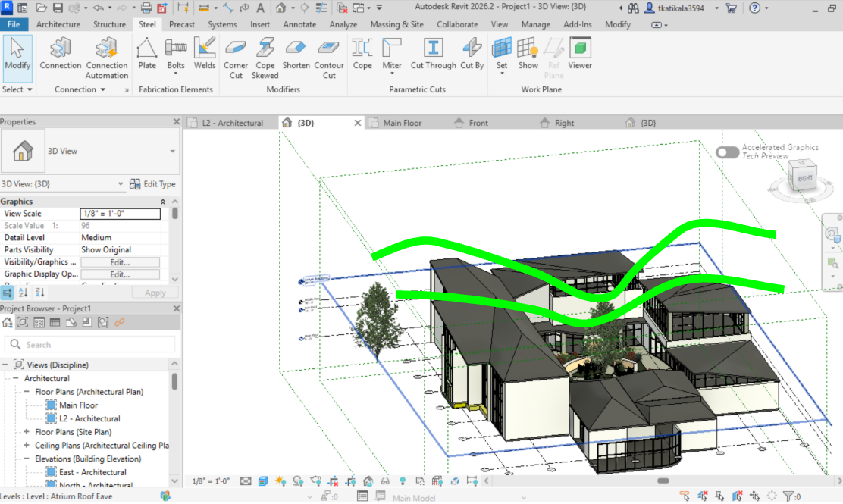Screen dimensions: 843x504
Task: Expand Ceiling Plans (Architectural Ceiling Plan) node
Action: point(27,446)
